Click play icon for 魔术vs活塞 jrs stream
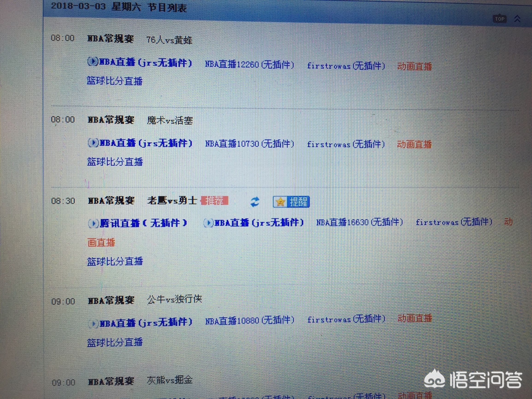Image resolution: width=532 pixels, height=399 pixels. [93, 143]
